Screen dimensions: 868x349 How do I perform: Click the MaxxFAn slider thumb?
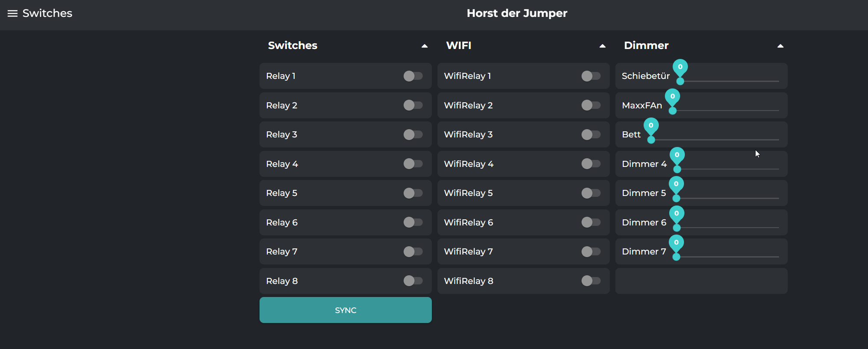[673, 111]
